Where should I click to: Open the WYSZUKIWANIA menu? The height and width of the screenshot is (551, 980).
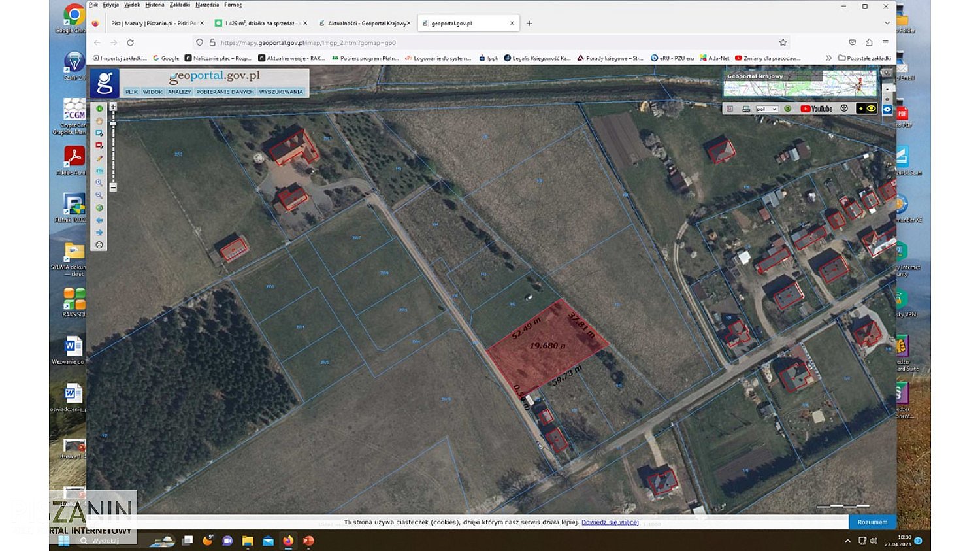pos(281,92)
